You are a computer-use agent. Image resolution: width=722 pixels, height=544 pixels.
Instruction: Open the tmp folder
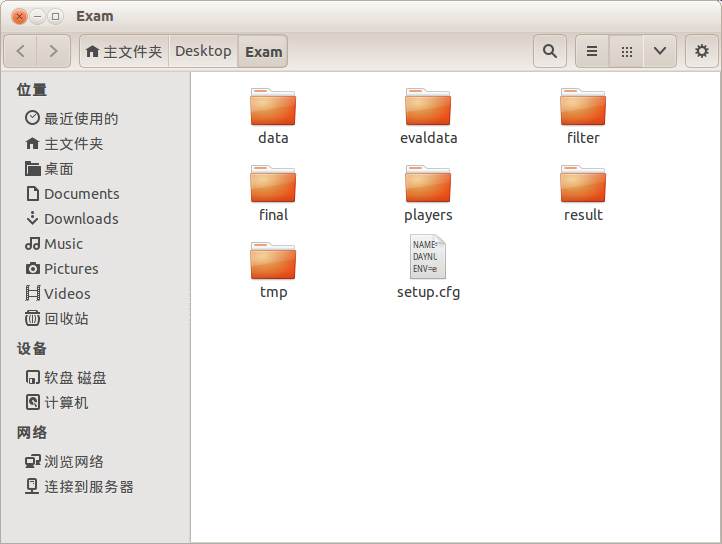273,261
